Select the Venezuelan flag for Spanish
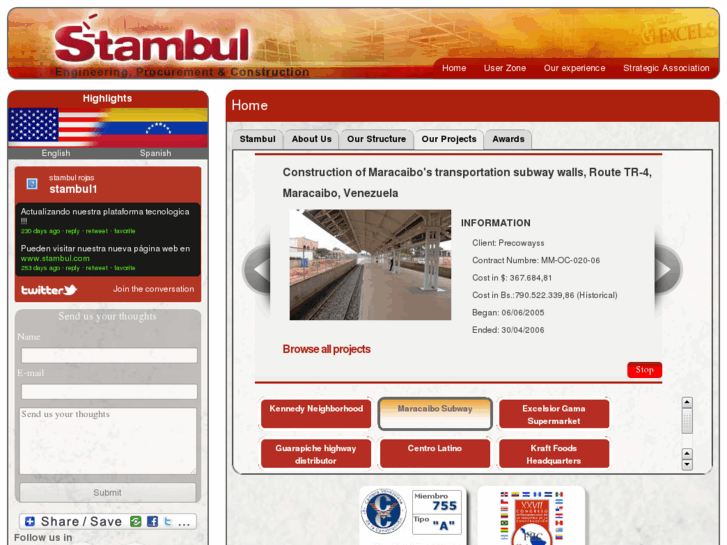 (156, 128)
